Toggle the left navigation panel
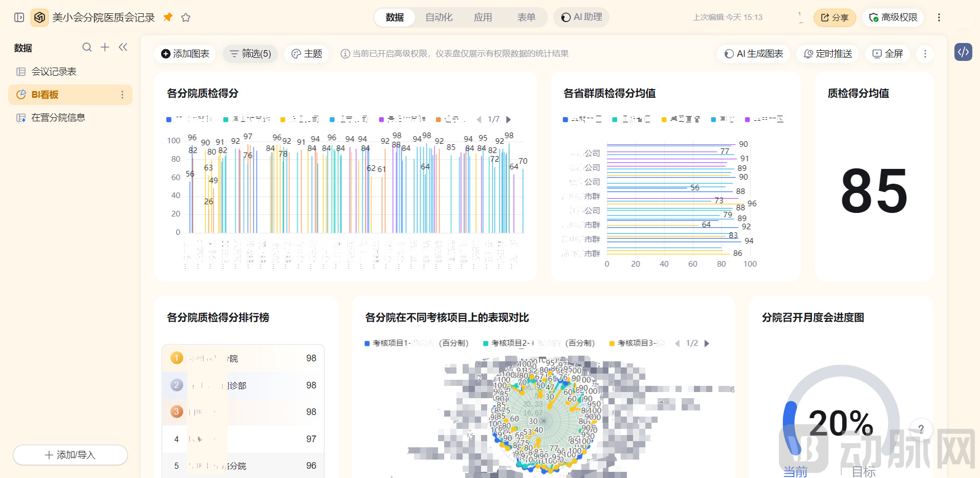This screenshot has width=980, height=478. point(19,17)
